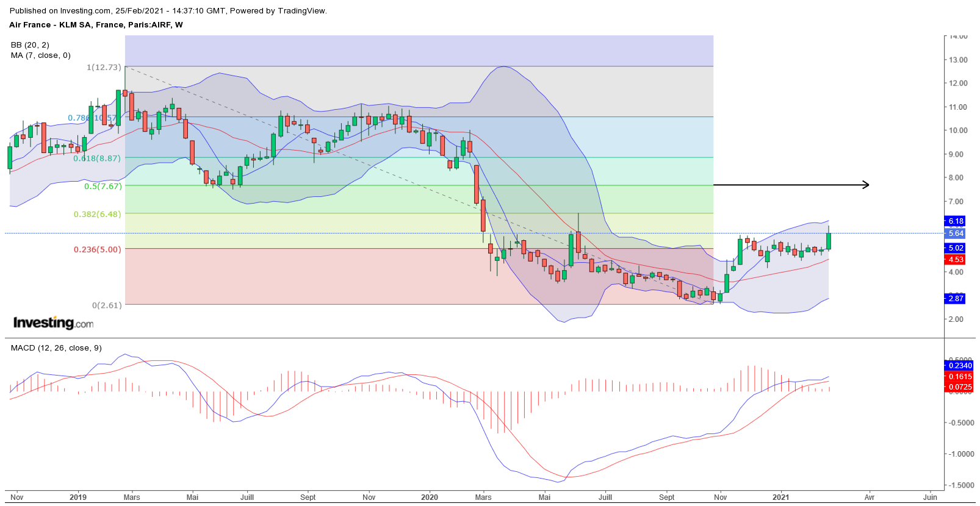The height and width of the screenshot is (506, 980).
Task: Select the -0.5000 MACD axis label
Action: pos(960,423)
